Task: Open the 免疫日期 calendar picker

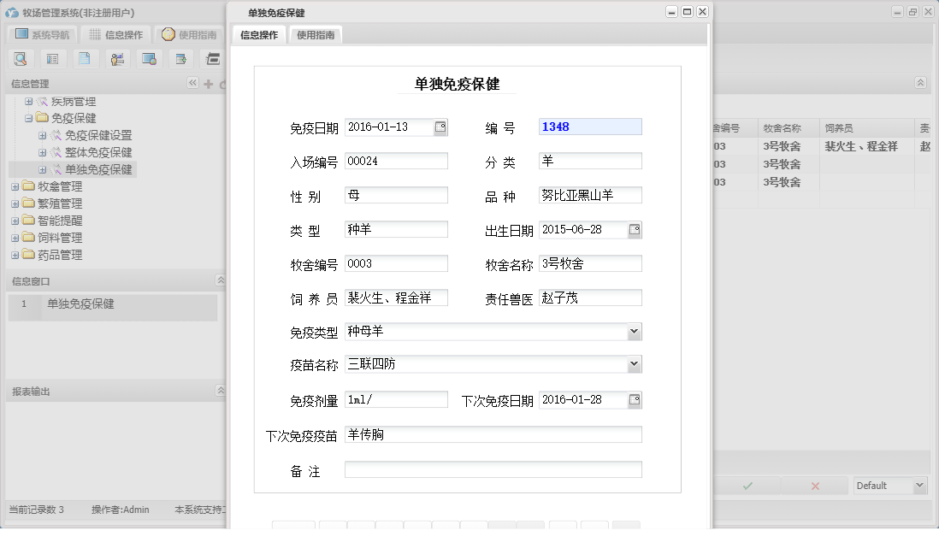Action: 442,126
